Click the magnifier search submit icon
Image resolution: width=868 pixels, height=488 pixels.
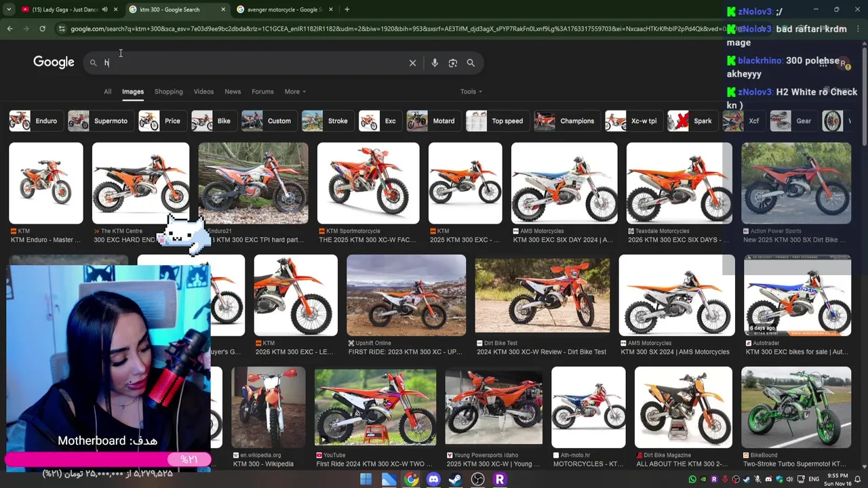coord(471,63)
